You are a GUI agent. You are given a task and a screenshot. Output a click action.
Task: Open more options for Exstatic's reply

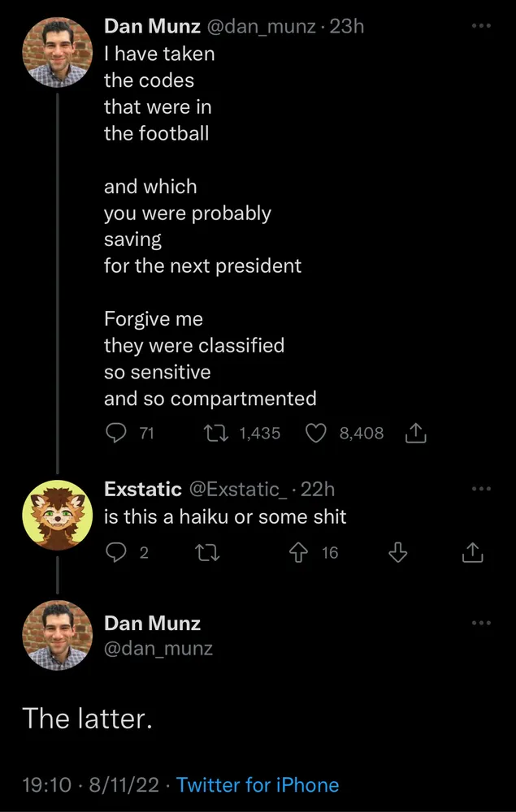tap(481, 489)
